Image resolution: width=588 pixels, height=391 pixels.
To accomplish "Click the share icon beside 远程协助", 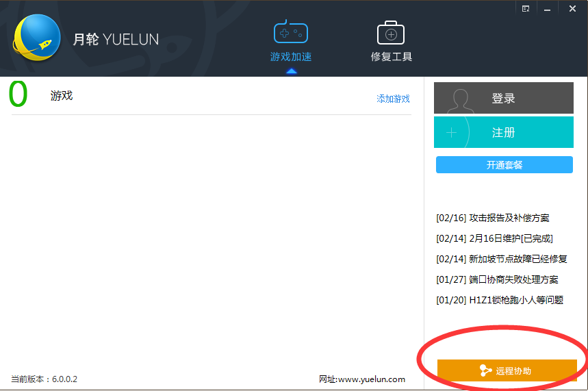I will [x=485, y=370].
